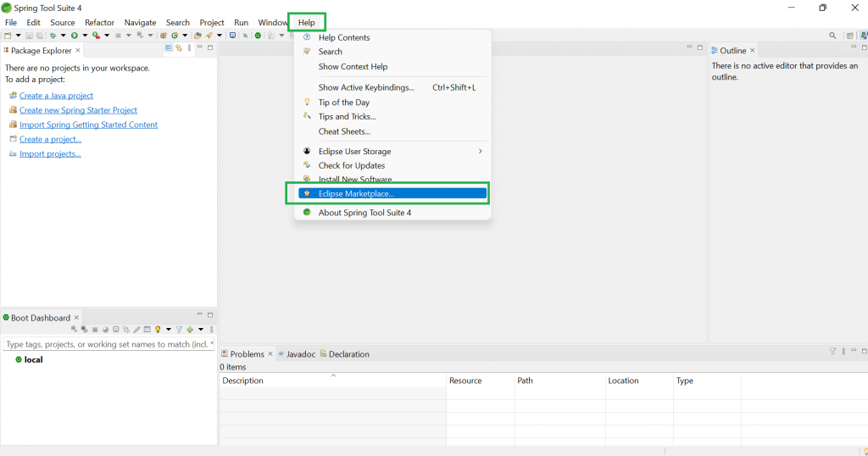Image resolution: width=868 pixels, height=456 pixels.
Task: Click the Open Task pencil toolbar icon
Action: click(209, 36)
